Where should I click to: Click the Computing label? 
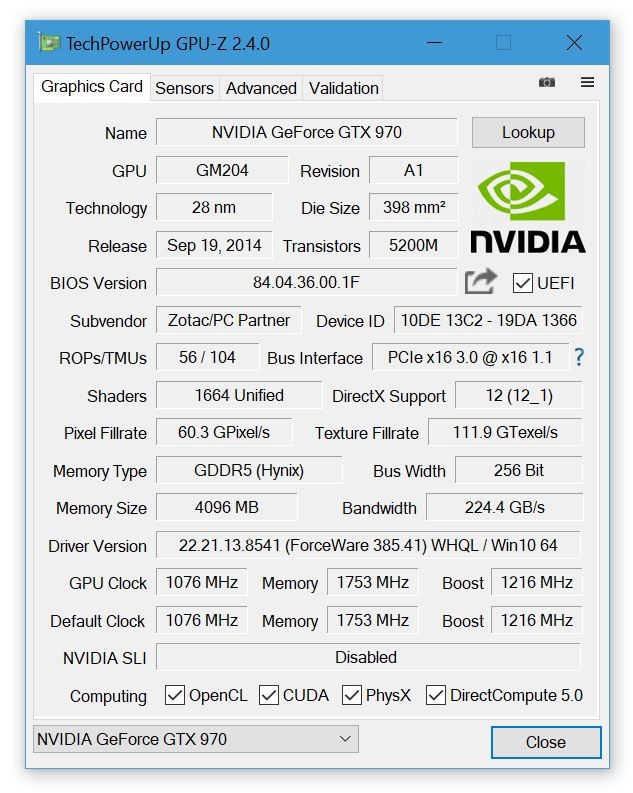pyautogui.click(x=108, y=696)
